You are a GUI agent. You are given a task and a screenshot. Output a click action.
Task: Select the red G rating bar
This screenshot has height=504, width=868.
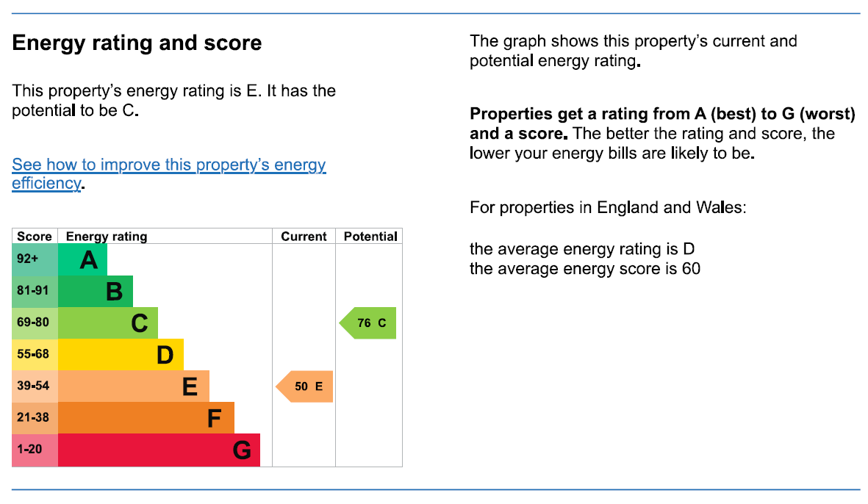pyautogui.click(x=159, y=450)
